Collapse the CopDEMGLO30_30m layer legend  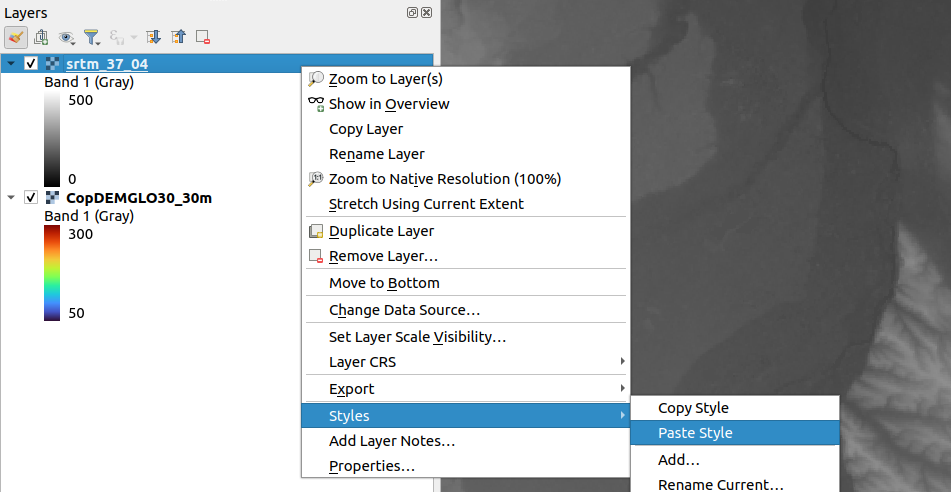click(11, 198)
